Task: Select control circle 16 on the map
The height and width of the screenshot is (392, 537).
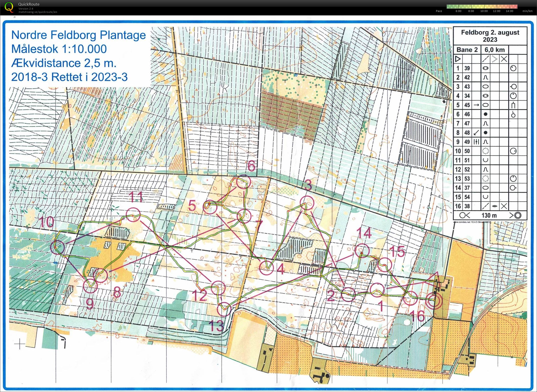Action: pos(410,298)
